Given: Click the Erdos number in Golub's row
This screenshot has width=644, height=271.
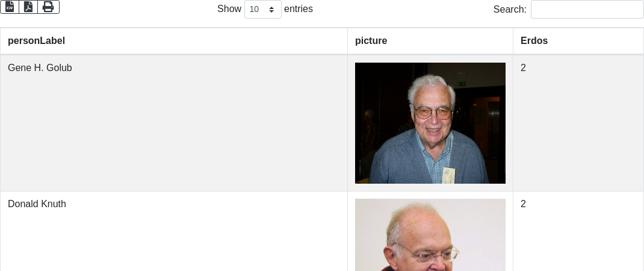Looking at the screenshot, I should (x=523, y=68).
